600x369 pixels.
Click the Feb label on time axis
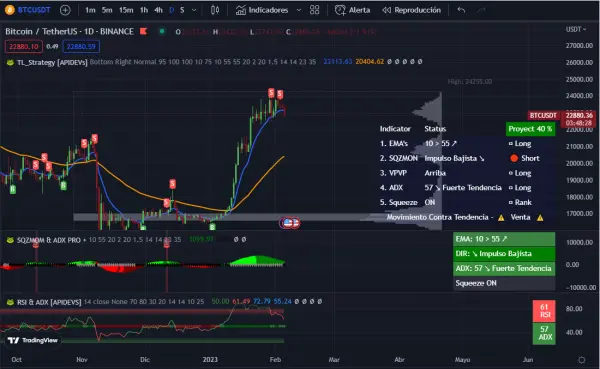coord(275,359)
